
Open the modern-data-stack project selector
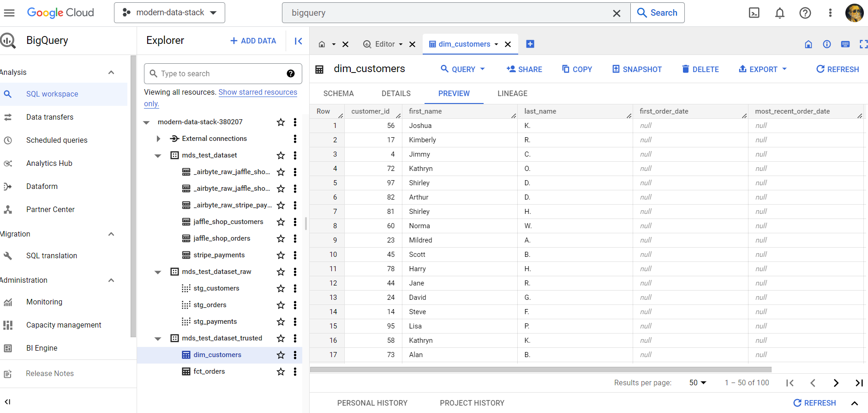tap(169, 12)
